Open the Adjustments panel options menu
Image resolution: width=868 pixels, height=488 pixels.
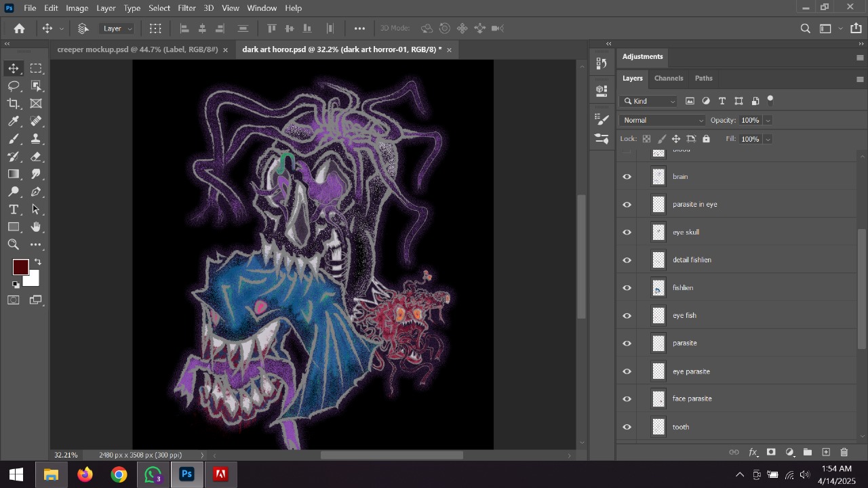pyautogui.click(x=860, y=58)
